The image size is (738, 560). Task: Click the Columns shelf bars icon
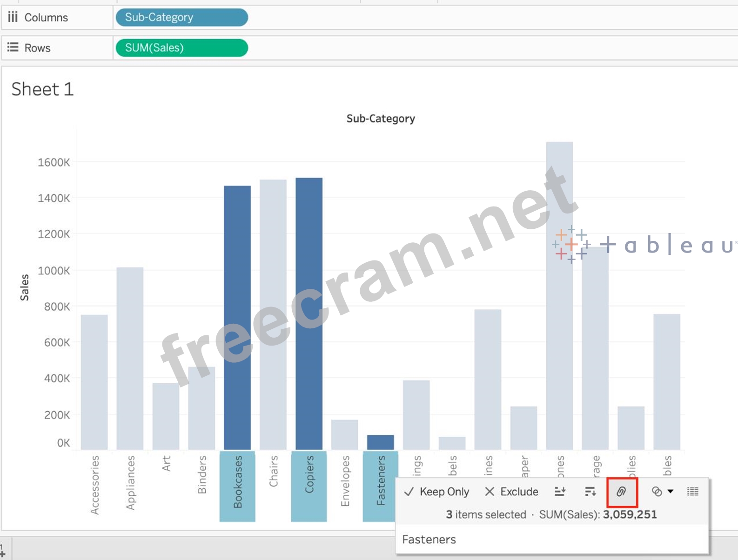[x=13, y=17]
